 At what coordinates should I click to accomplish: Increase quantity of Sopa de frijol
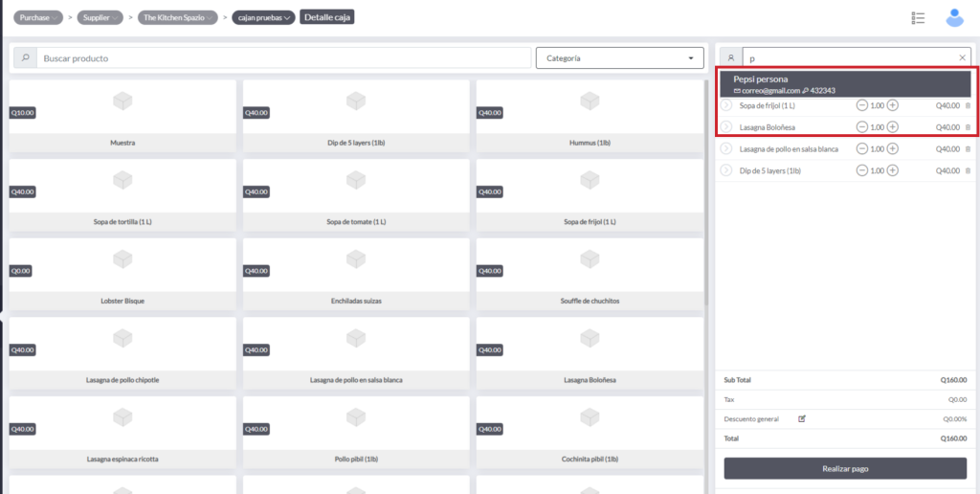pyautogui.click(x=893, y=105)
